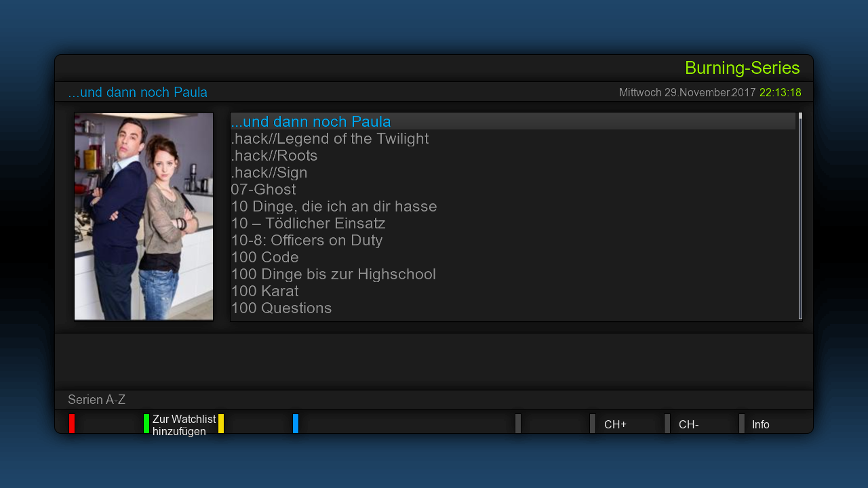
Task: Choose '.hack//Roots' from the list
Action: (274, 156)
